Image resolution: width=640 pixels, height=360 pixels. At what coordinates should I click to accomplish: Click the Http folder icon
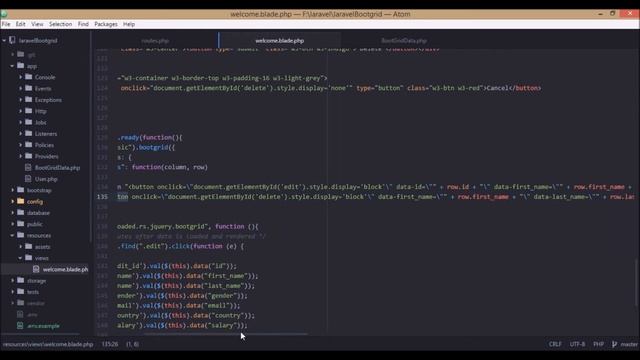pyautogui.click(x=29, y=111)
